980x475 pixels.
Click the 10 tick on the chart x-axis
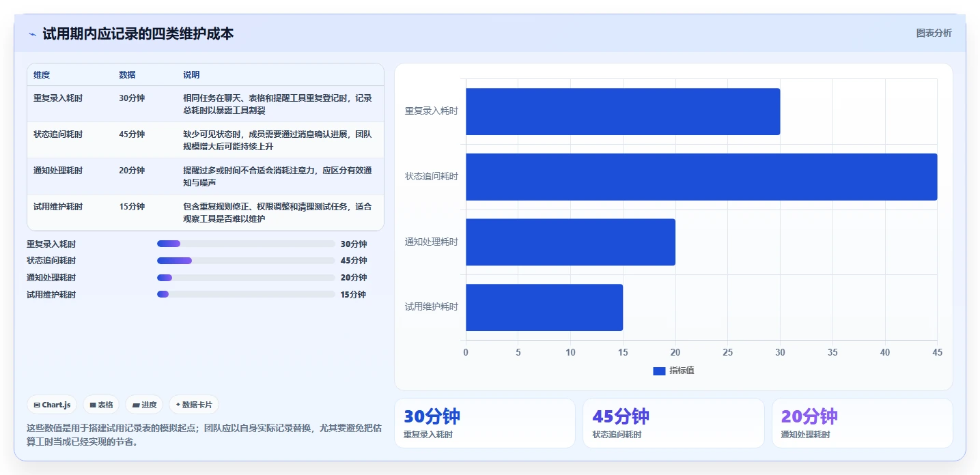pyautogui.click(x=570, y=352)
